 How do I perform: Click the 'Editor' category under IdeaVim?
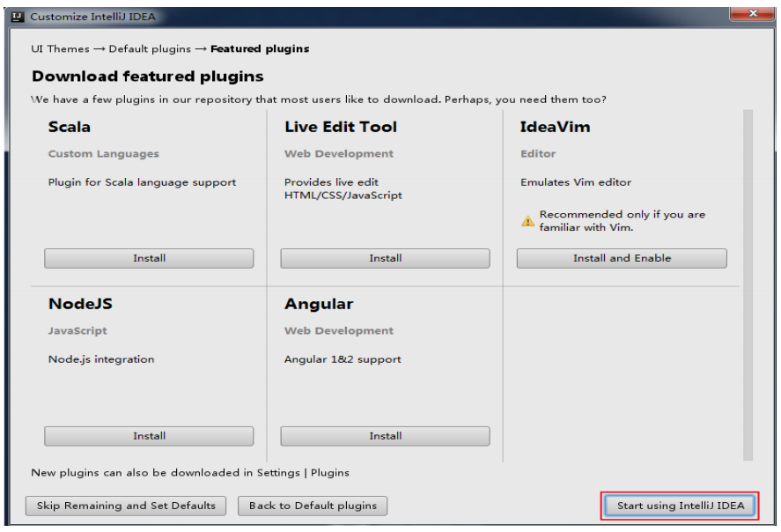pos(538,154)
